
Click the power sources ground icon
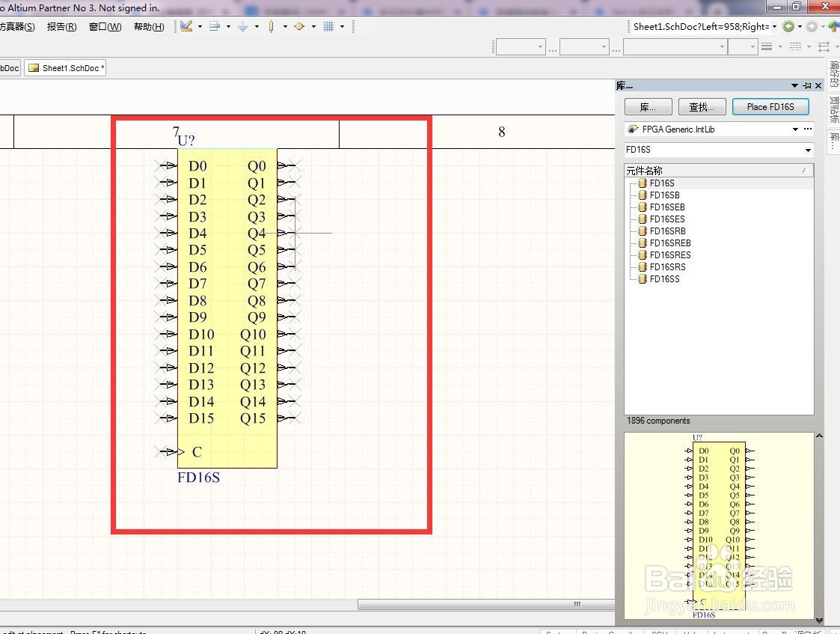click(242, 26)
